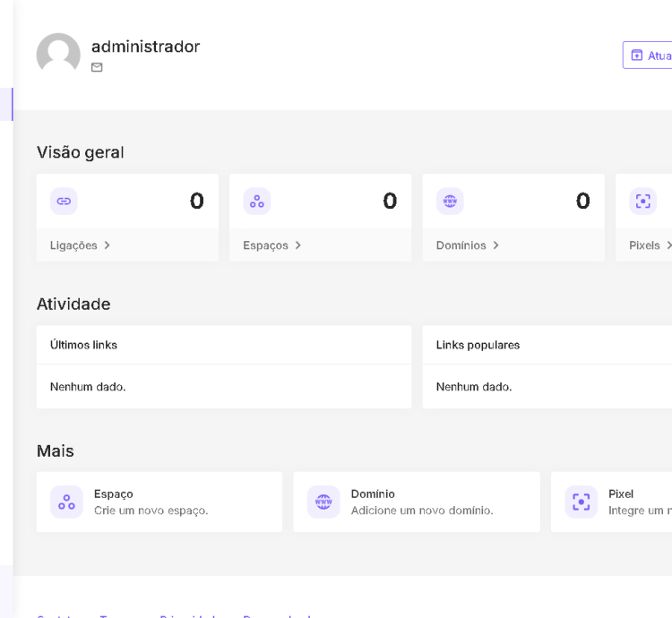672x618 pixels.
Task: Click the Pixel icon in the Mais section
Action: point(581,502)
